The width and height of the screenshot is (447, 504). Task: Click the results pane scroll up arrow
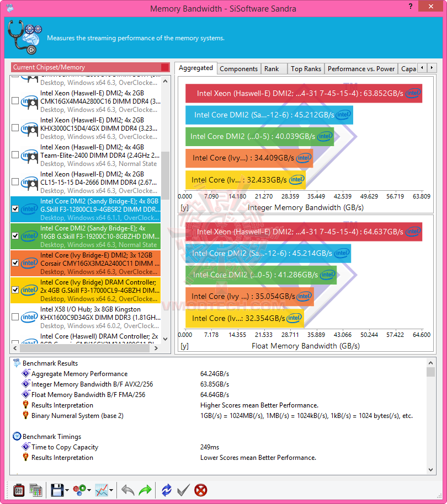(x=430, y=363)
